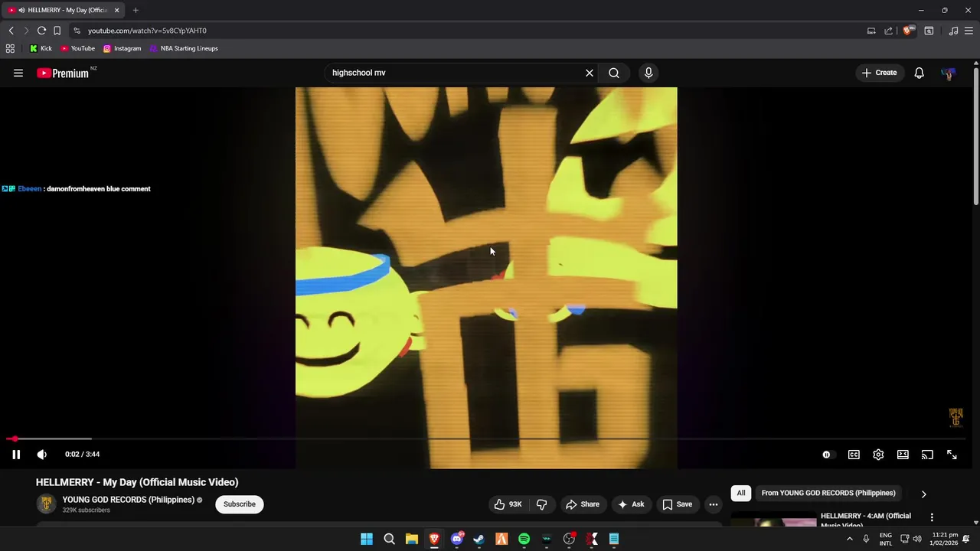Open Discord from the taskbar

click(457, 539)
